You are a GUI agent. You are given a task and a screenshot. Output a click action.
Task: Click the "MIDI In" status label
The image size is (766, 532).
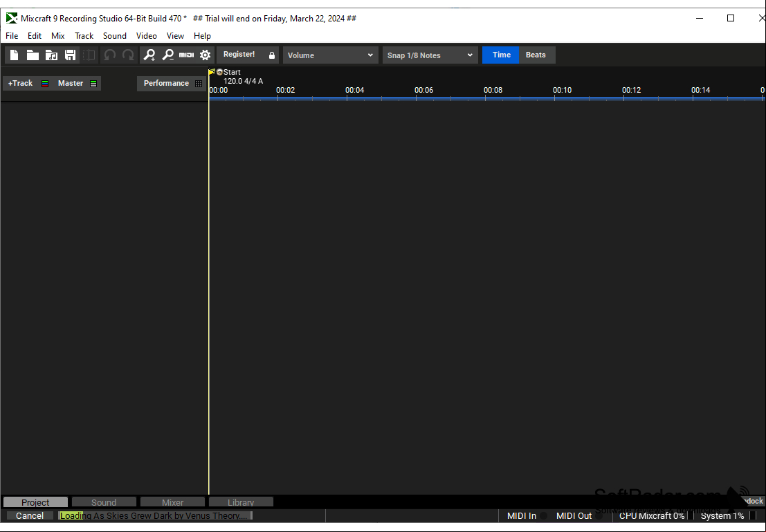point(522,516)
